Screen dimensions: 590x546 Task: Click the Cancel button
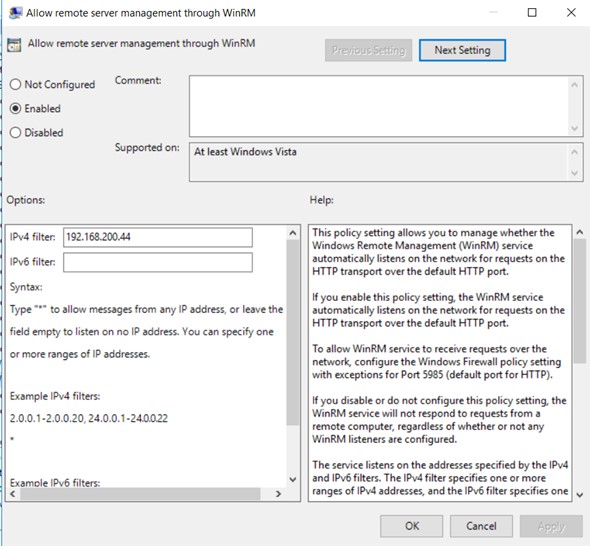pyautogui.click(x=481, y=526)
